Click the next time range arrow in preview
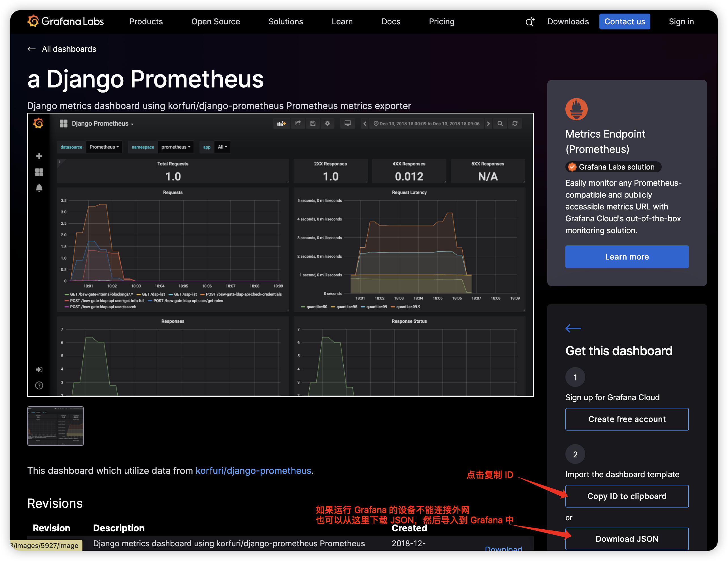728x561 pixels. (488, 124)
